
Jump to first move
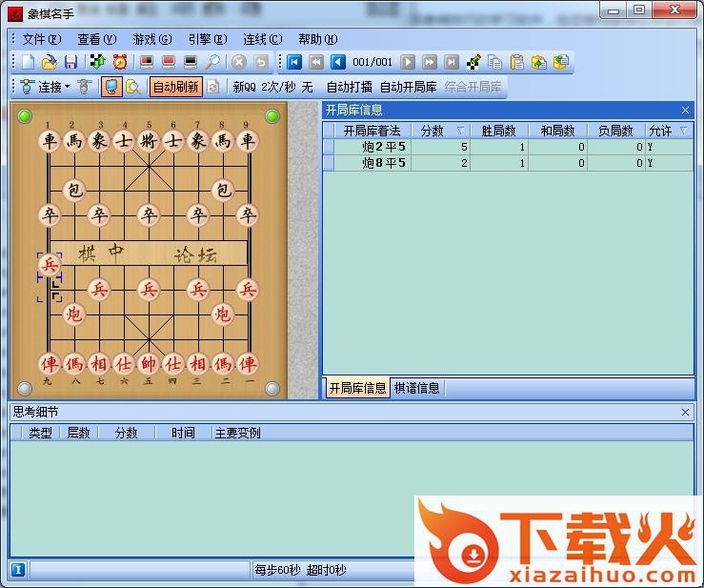click(294, 62)
